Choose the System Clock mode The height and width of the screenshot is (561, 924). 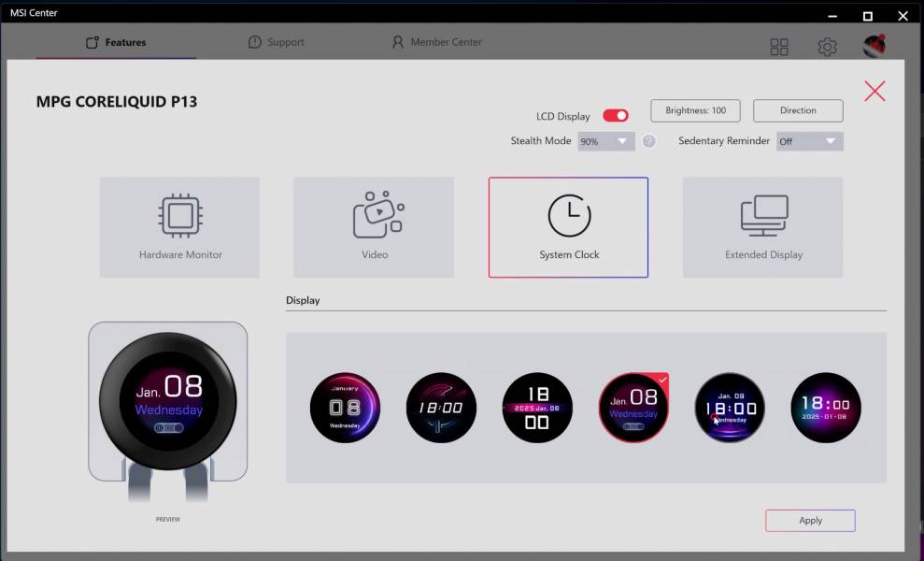tap(568, 227)
